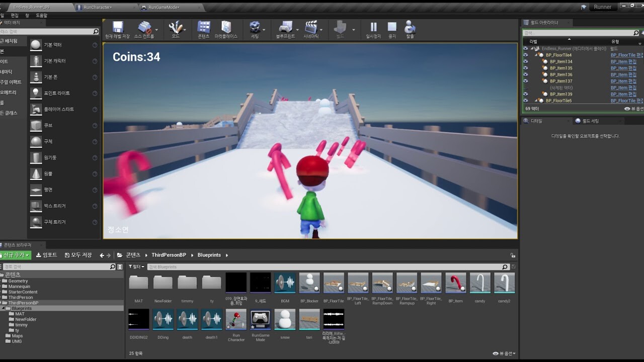Image resolution: width=644 pixels, height=362 pixels.
Task: Click the BP_Item edit link for BP_Item135
Action: coord(623,68)
